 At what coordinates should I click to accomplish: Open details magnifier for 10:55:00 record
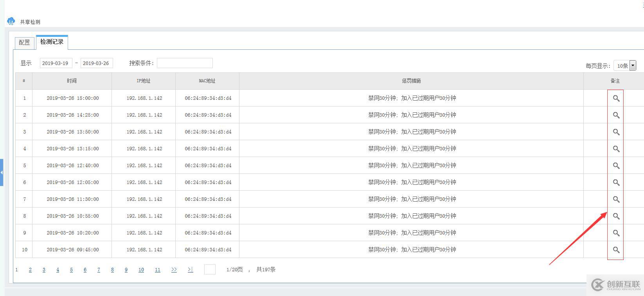(616, 216)
